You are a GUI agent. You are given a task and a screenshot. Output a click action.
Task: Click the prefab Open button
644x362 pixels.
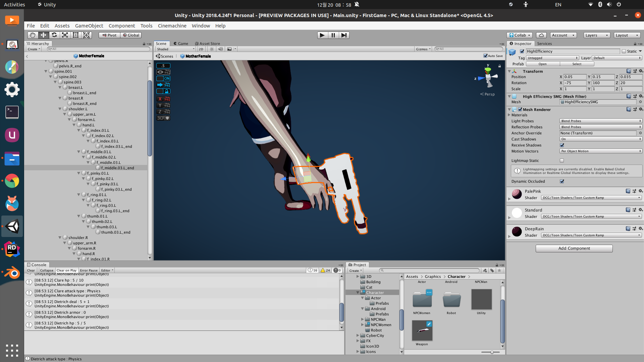coord(543,64)
